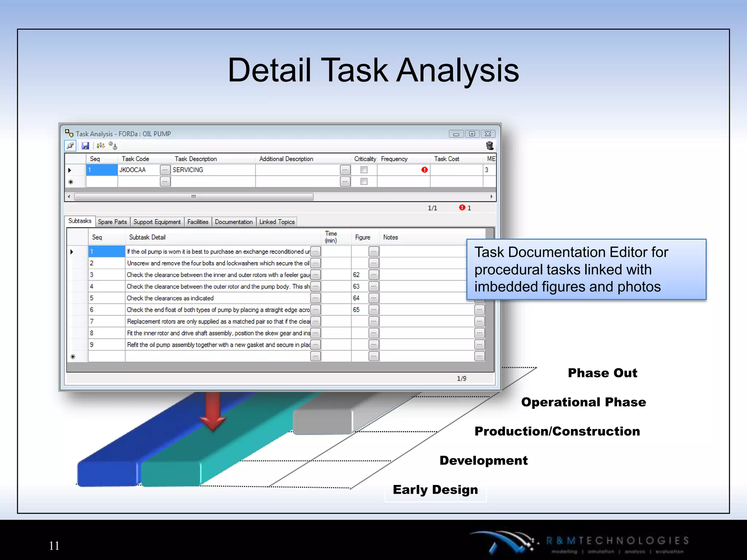This screenshot has height=560, width=747.
Task: Click the red frequency warning icon in row 1
Action: pyautogui.click(x=425, y=170)
